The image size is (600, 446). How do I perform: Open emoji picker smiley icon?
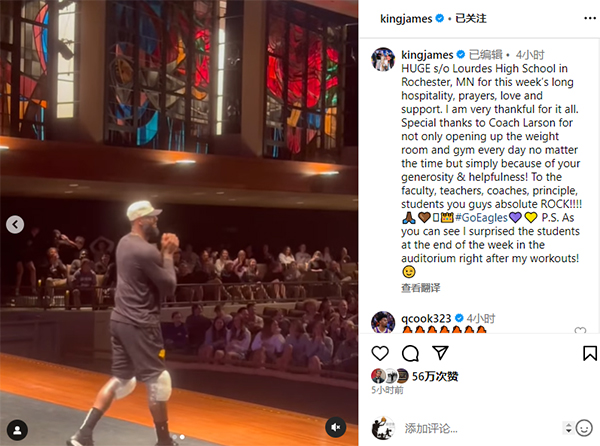(x=584, y=428)
